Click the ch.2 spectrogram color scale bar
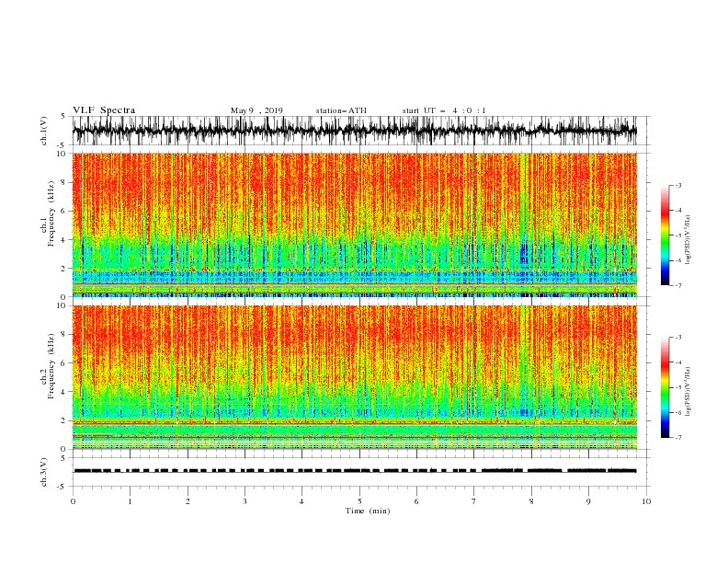Screen dimensions: 728x563 pos(665,387)
